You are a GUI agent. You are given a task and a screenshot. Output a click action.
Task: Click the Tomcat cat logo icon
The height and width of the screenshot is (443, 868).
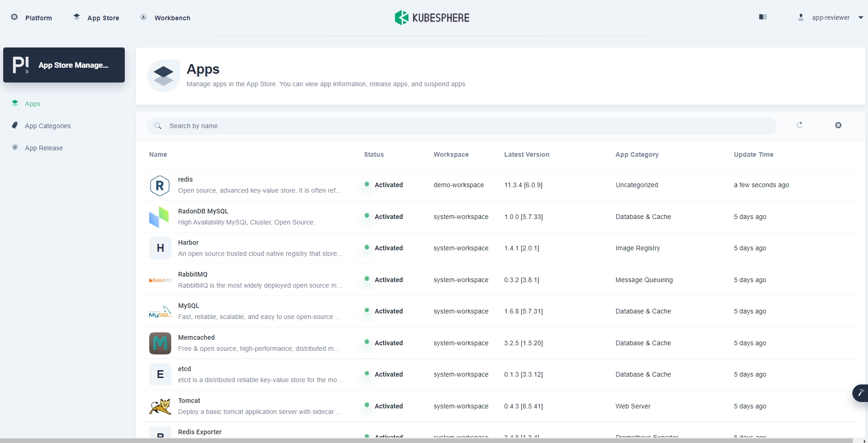coord(160,407)
